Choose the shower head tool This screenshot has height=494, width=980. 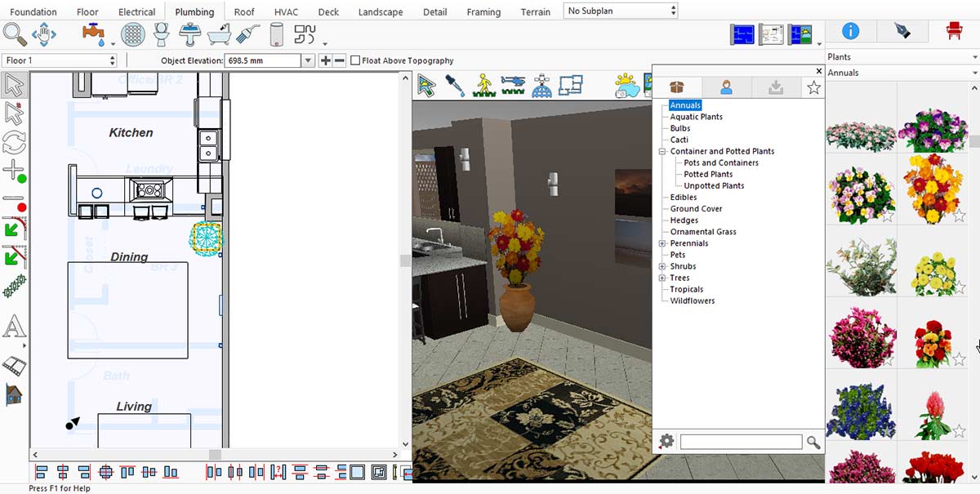(x=247, y=34)
